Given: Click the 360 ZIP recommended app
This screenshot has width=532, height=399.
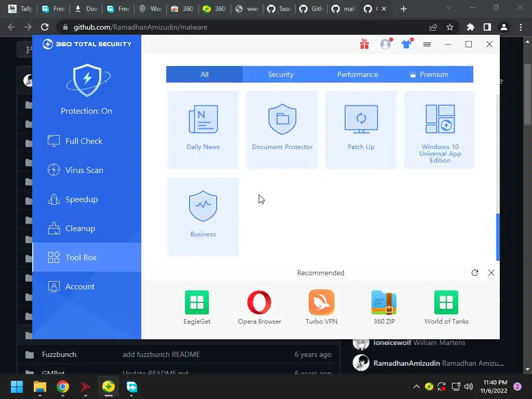Looking at the screenshot, I should click(x=384, y=308).
